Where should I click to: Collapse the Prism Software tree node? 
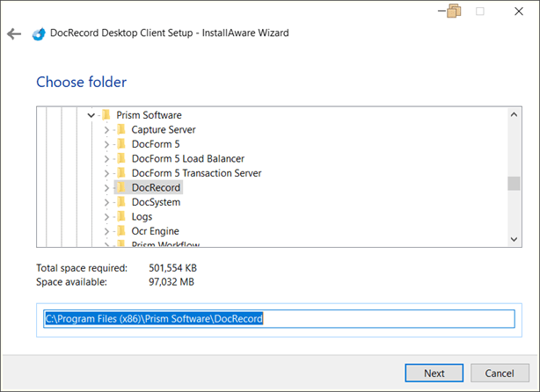[91, 115]
